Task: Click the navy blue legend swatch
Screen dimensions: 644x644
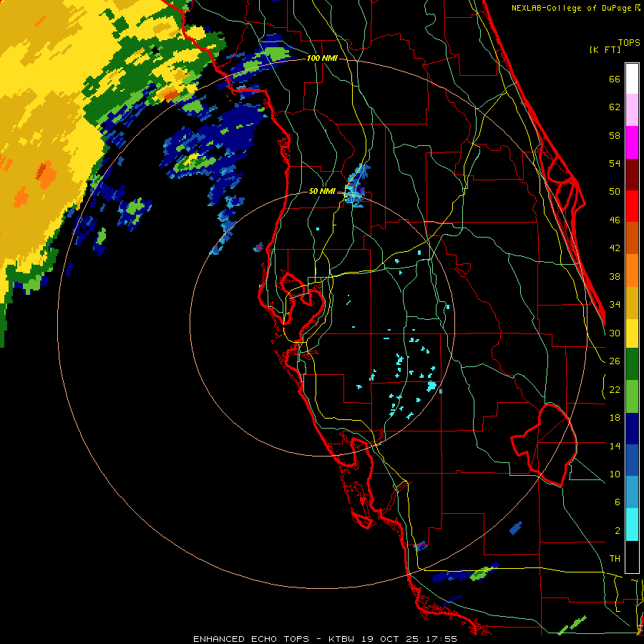Action: [x=632, y=429]
